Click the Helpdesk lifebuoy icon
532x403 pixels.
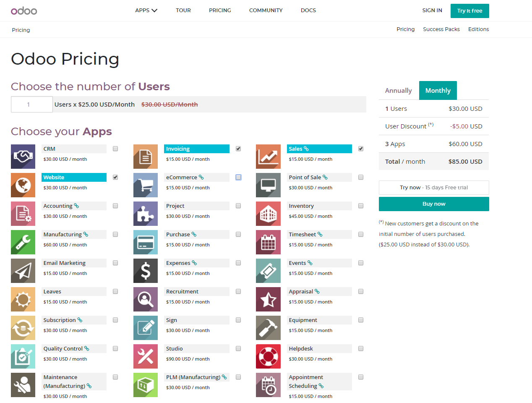point(268,356)
